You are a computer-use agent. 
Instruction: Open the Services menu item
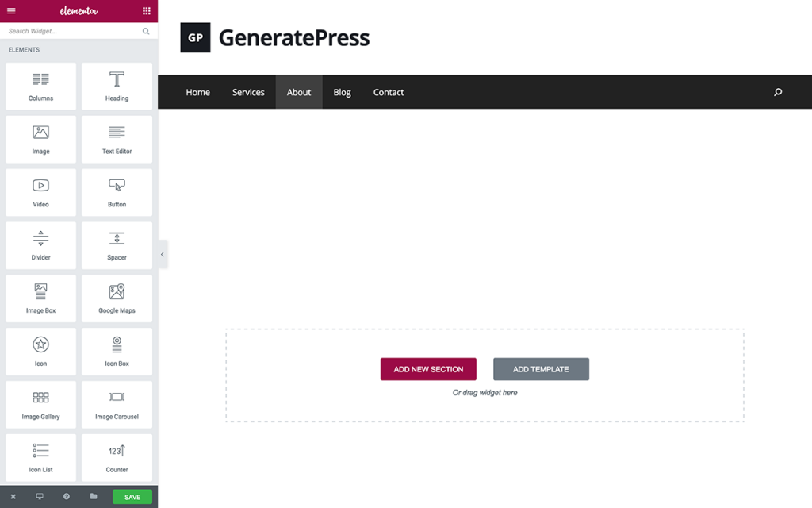tap(248, 92)
